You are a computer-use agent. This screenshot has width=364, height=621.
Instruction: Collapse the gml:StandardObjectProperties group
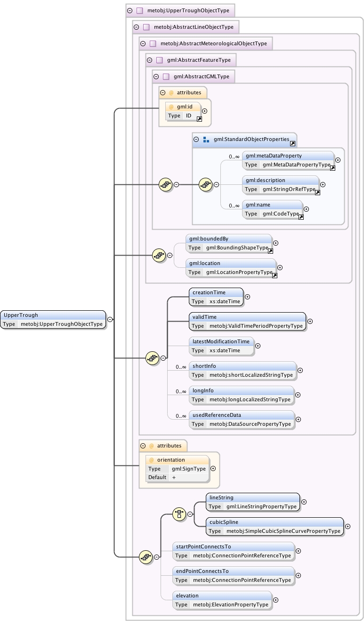[196, 140]
